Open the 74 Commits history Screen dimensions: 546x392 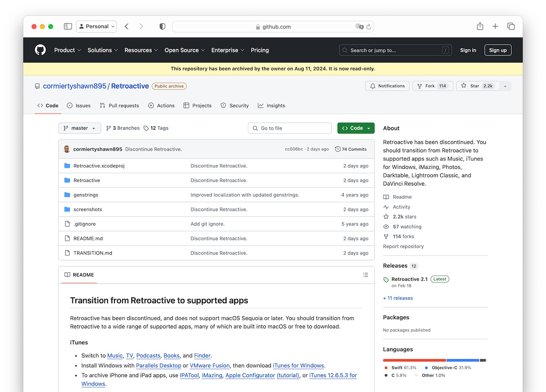[351, 149]
